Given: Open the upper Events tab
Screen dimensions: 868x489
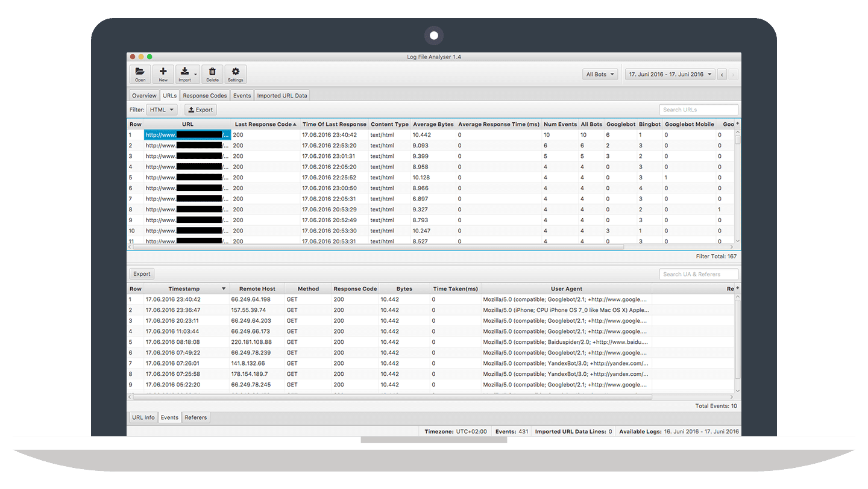Looking at the screenshot, I should point(242,95).
